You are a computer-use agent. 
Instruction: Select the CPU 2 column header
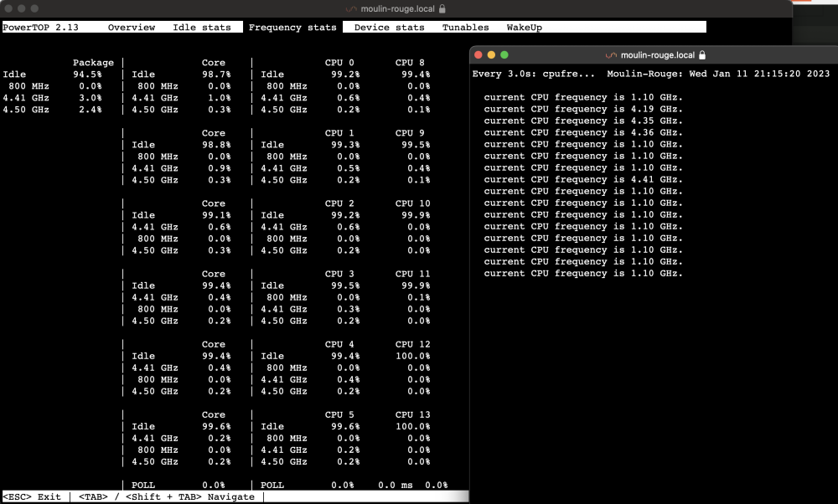(339, 203)
